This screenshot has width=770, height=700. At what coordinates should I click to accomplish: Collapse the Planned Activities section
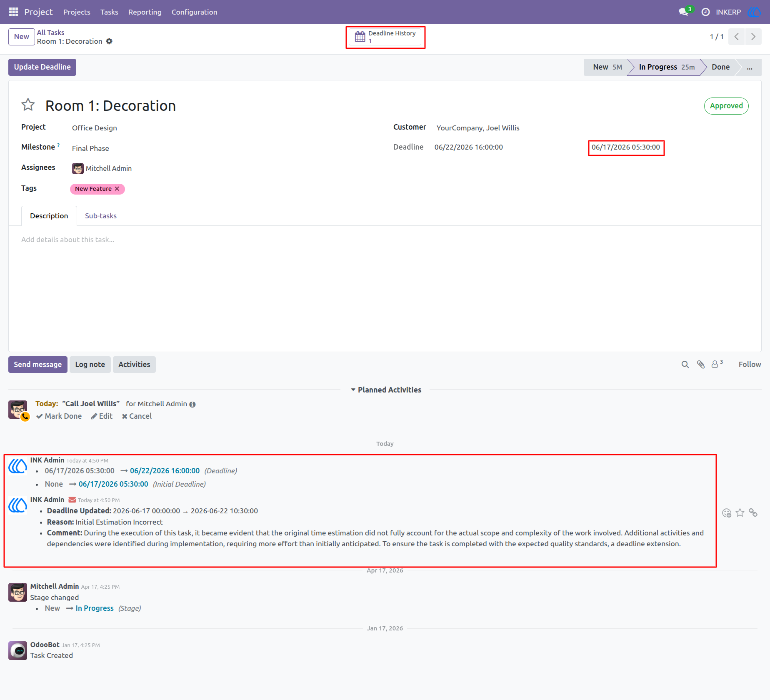386,390
